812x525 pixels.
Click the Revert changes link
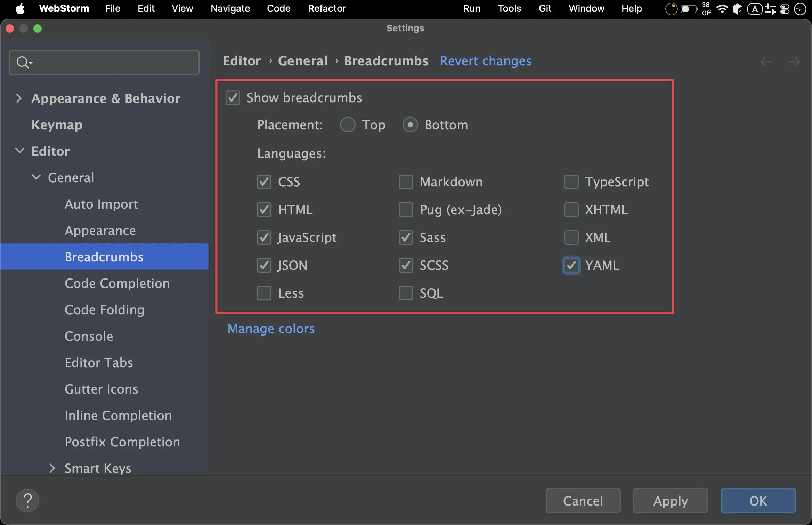pyautogui.click(x=486, y=61)
